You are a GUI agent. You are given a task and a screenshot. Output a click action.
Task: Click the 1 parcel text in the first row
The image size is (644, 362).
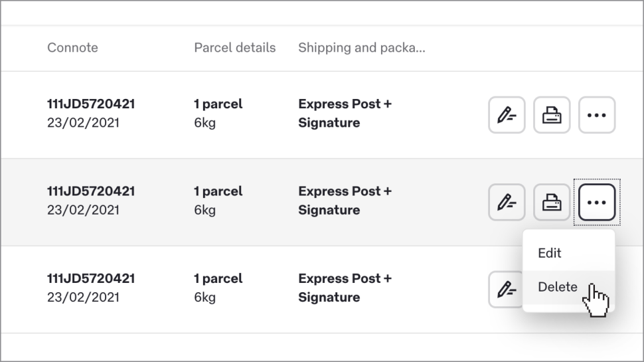(x=218, y=104)
